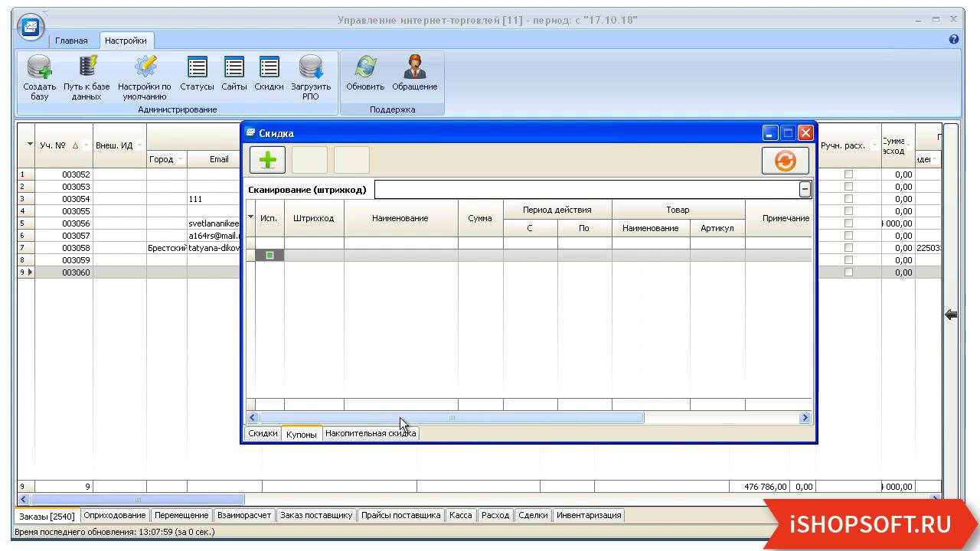Check Ручн. расх. box for order 003052
This screenshot has height=551, width=980.
[848, 174]
